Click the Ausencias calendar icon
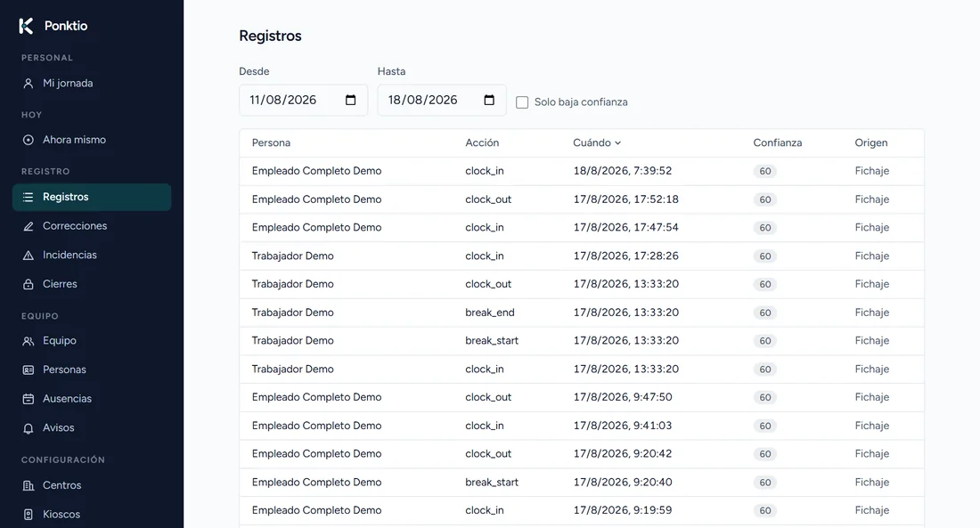The height and width of the screenshot is (528, 980). coord(29,399)
